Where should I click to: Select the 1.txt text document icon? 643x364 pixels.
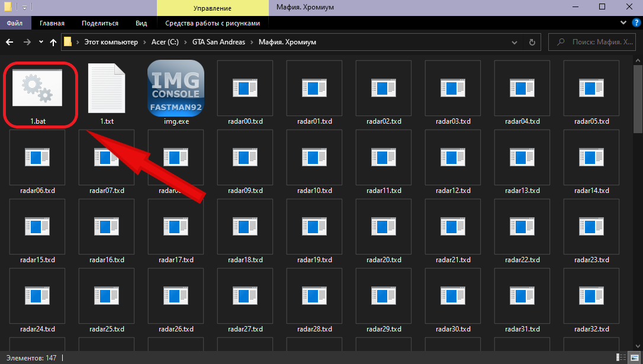107,88
